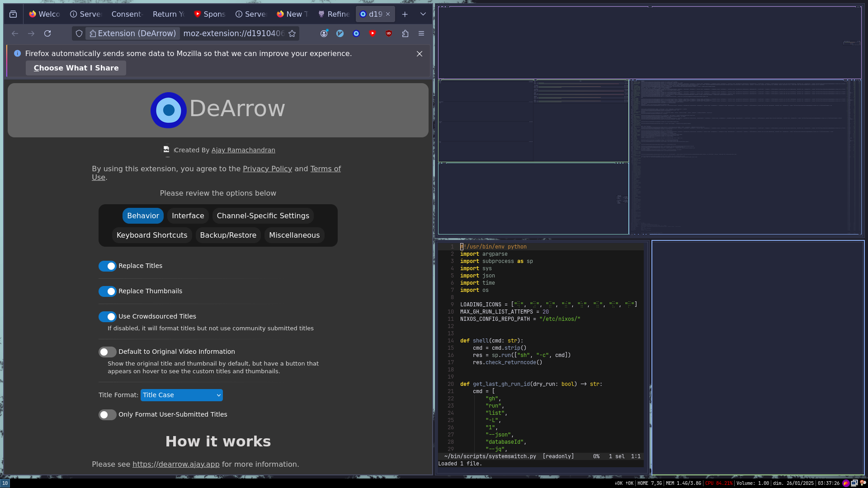Open the uBlock Origin toolbar icon
The height and width of the screenshot is (488, 868).
(x=389, y=33)
